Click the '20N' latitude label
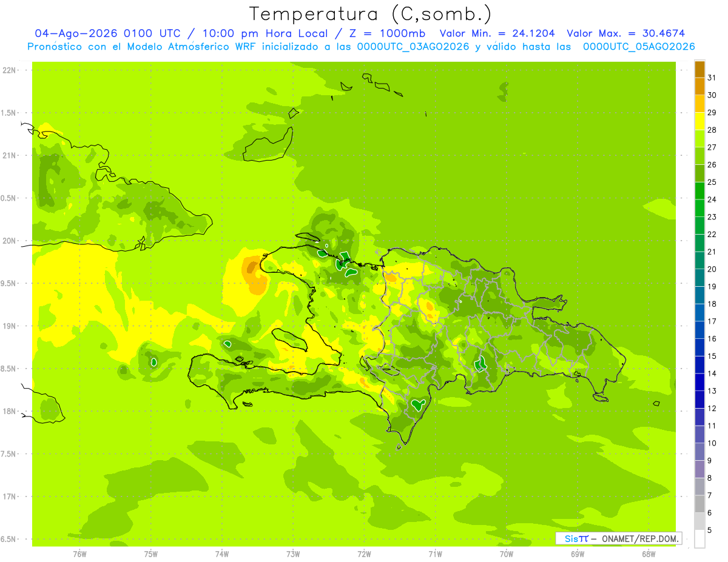Image resolution: width=728 pixels, height=562 pixels. tap(10, 241)
